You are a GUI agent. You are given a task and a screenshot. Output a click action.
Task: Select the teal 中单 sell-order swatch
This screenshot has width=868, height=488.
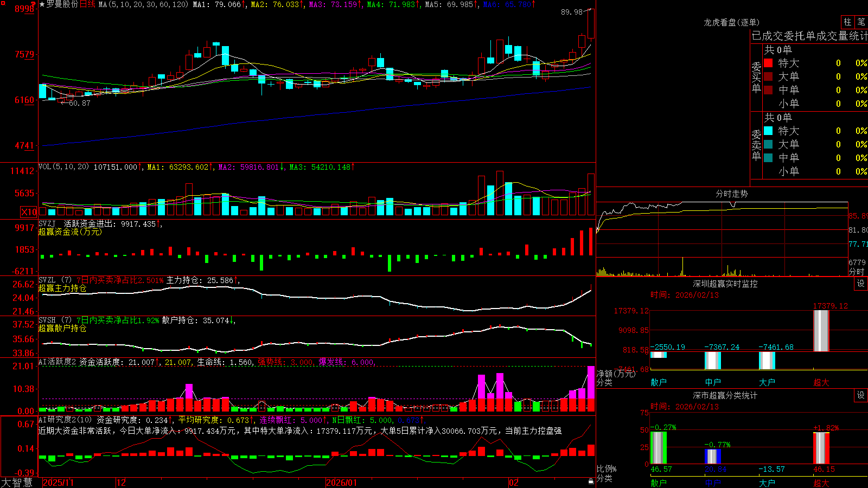point(768,158)
